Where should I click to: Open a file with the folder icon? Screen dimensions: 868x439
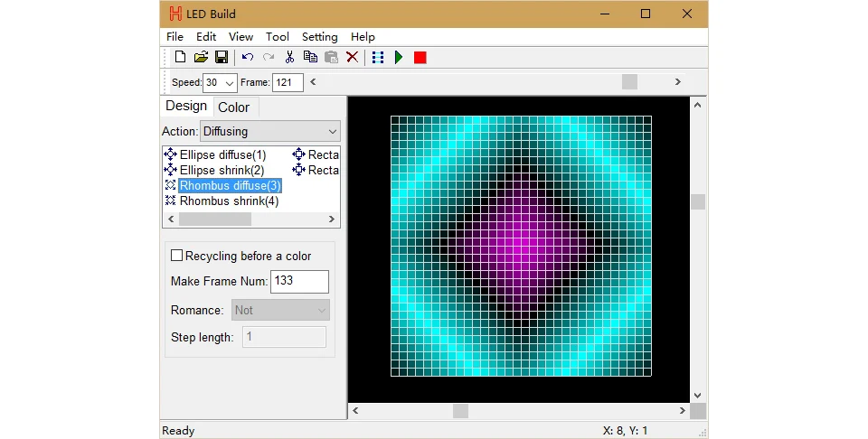click(201, 57)
